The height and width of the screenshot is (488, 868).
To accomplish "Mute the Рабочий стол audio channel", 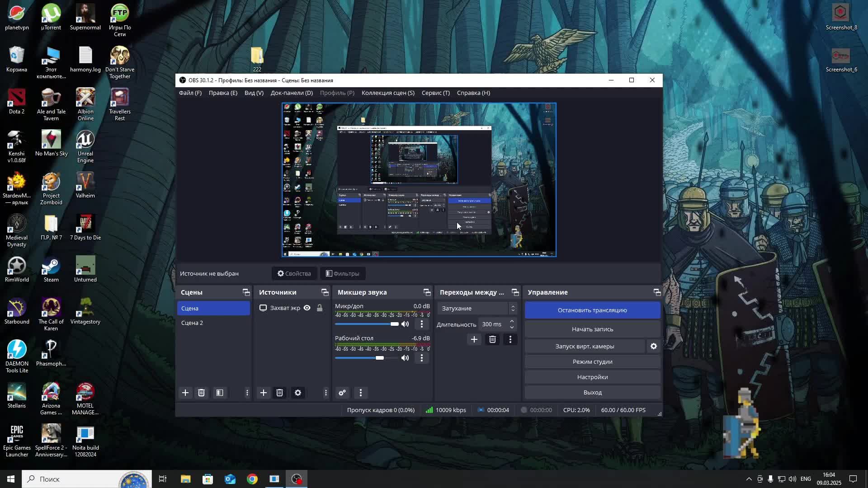I will click(x=405, y=358).
